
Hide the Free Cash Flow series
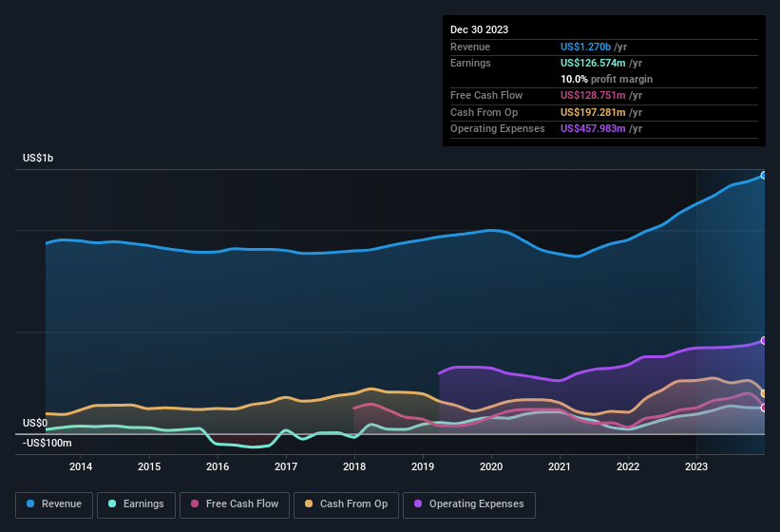click(x=235, y=504)
